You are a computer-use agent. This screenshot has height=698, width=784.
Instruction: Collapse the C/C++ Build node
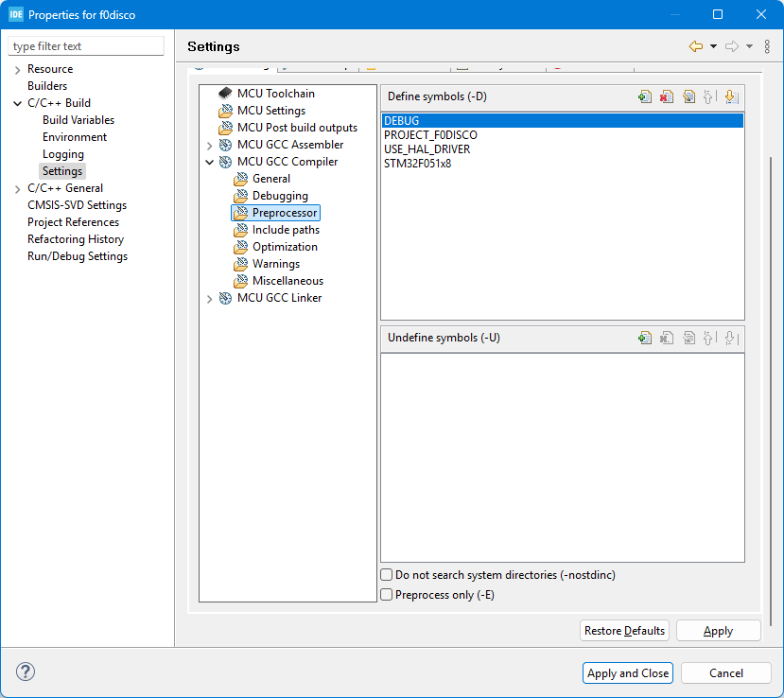pyautogui.click(x=18, y=103)
